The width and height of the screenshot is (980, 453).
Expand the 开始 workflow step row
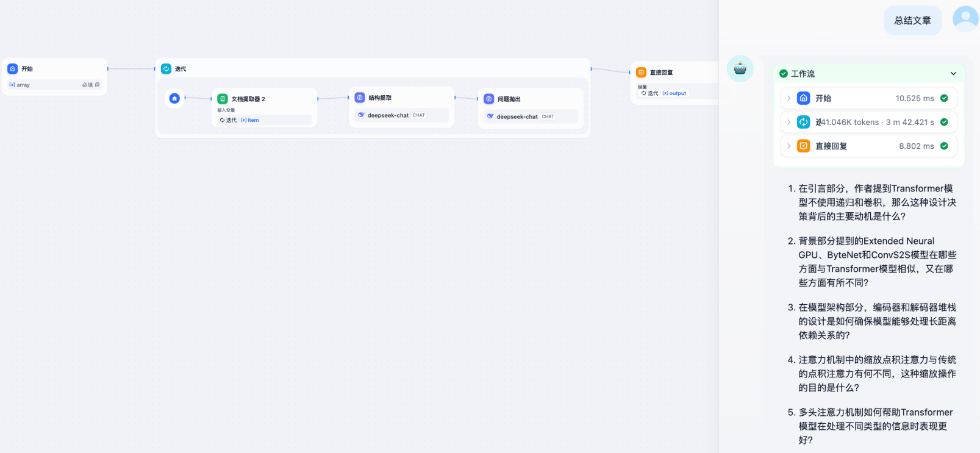click(868, 98)
